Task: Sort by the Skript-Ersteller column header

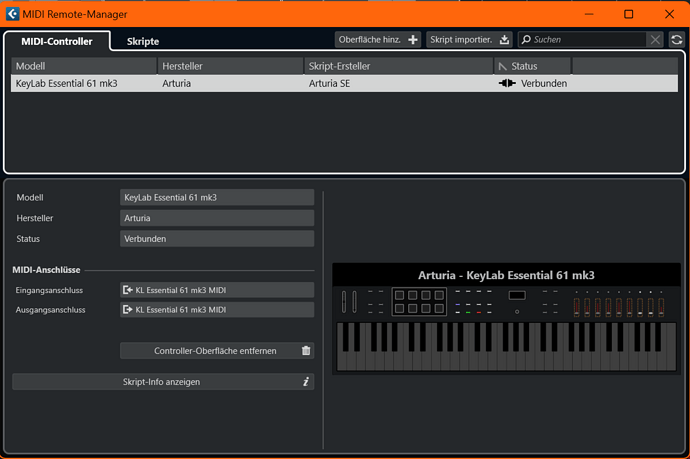Action: (399, 66)
